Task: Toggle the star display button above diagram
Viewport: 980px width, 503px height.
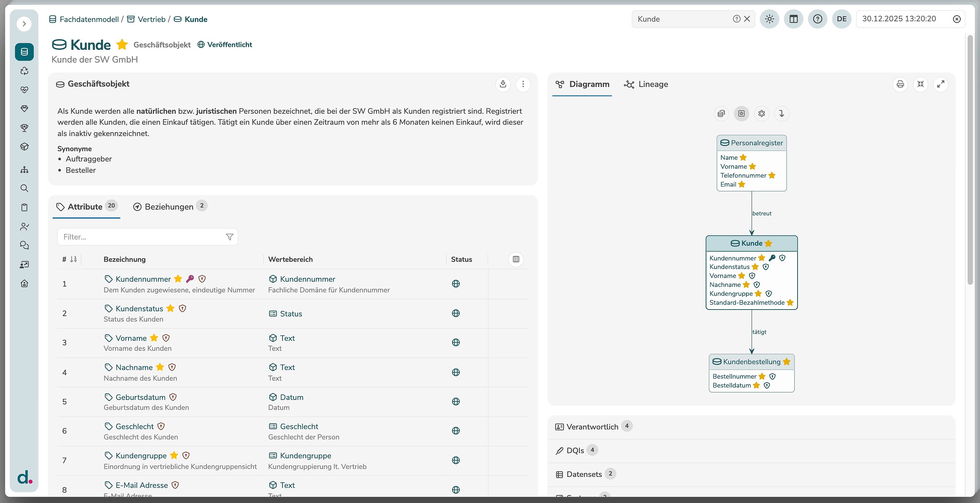Action: (741, 113)
